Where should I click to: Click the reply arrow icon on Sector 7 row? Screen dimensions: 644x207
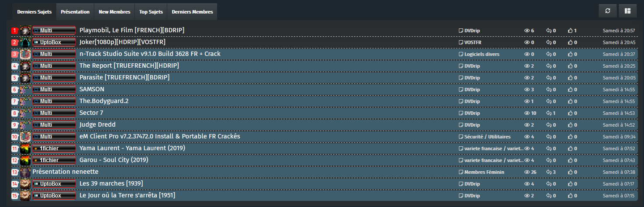(x=549, y=113)
